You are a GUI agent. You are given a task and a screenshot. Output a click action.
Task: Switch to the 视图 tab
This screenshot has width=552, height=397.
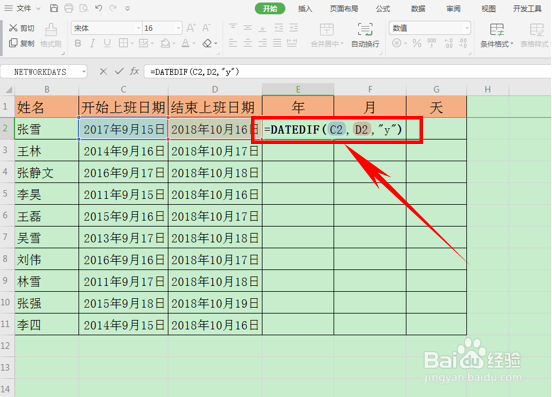(x=489, y=8)
